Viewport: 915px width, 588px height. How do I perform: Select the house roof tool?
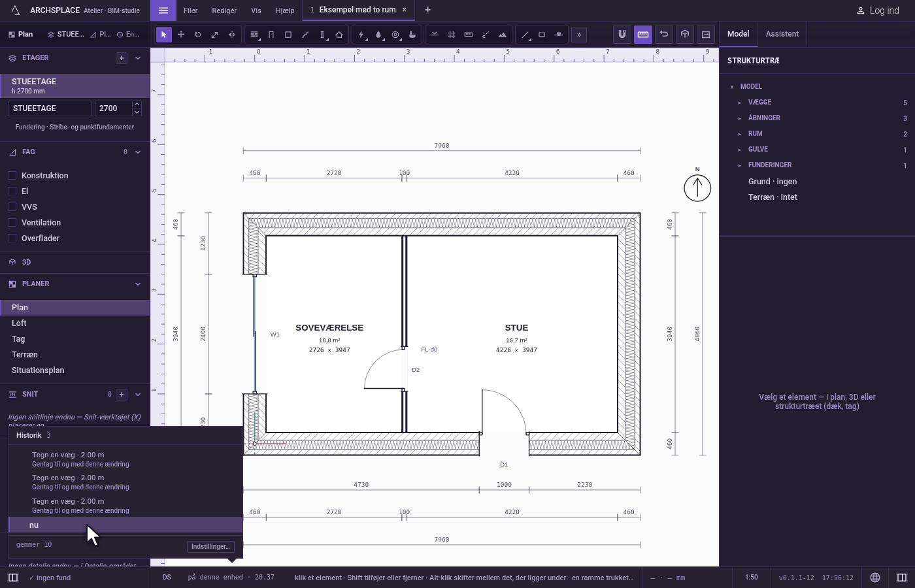click(339, 35)
